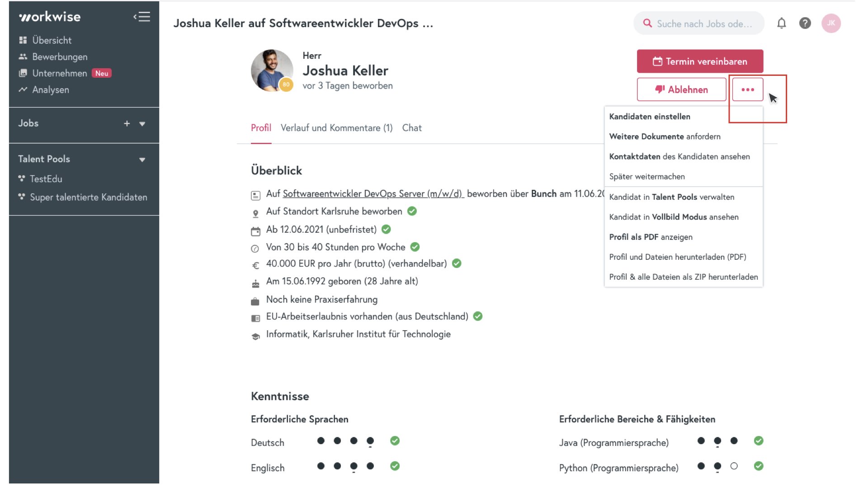Choose Profil als PDF anzeigen
This screenshot has width=868, height=488.
pyautogui.click(x=651, y=237)
